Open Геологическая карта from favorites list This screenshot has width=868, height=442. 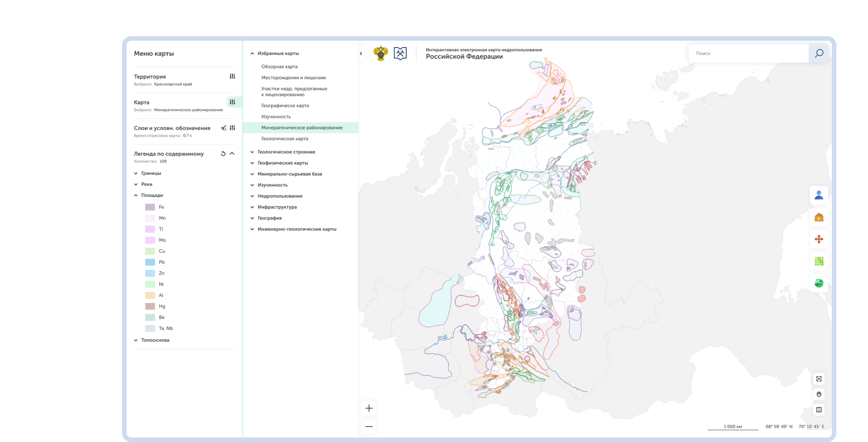pyautogui.click(x=284, y=139)
